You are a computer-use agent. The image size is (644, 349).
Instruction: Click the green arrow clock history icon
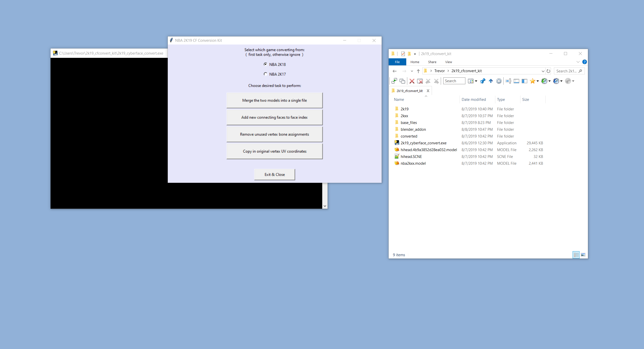tap(544, 81)
